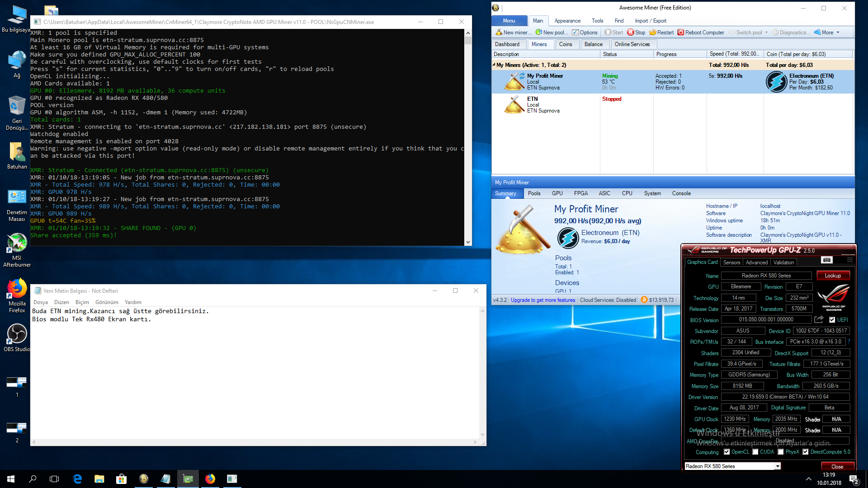The height and width of the screenshot is (488, 868).
Task: Open Notepad Biçim menu
Action: pyautogui.click(x=82, y=302)
